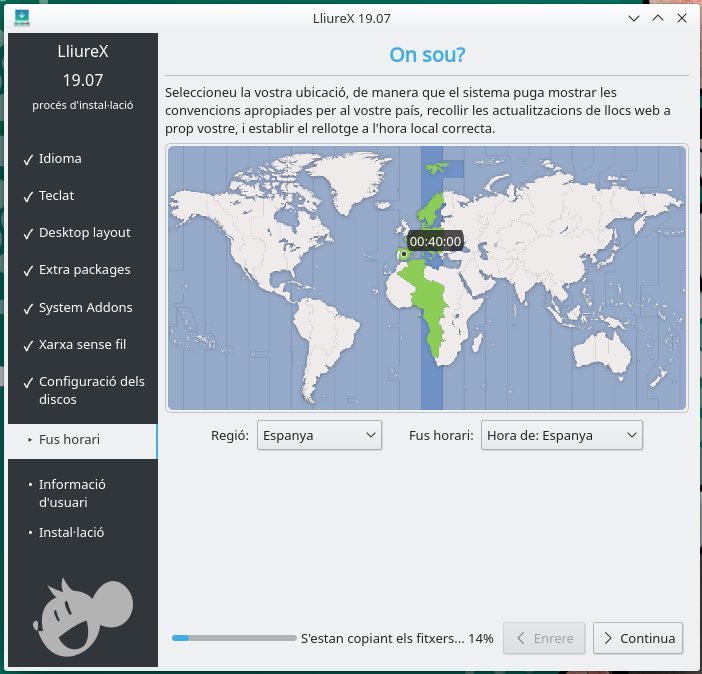Image resolution: width=702 pixels, height=674 pixels.
Task: Click the checkmark beside Idioma
Action: (28, 159)
